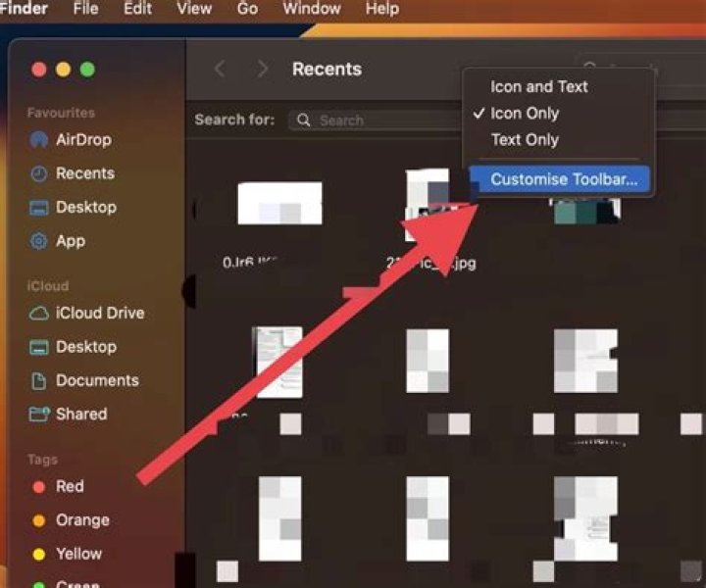Select first file thumbnail in top row
The height and width of the screenshot is (588, 706).
pos(279,203)
